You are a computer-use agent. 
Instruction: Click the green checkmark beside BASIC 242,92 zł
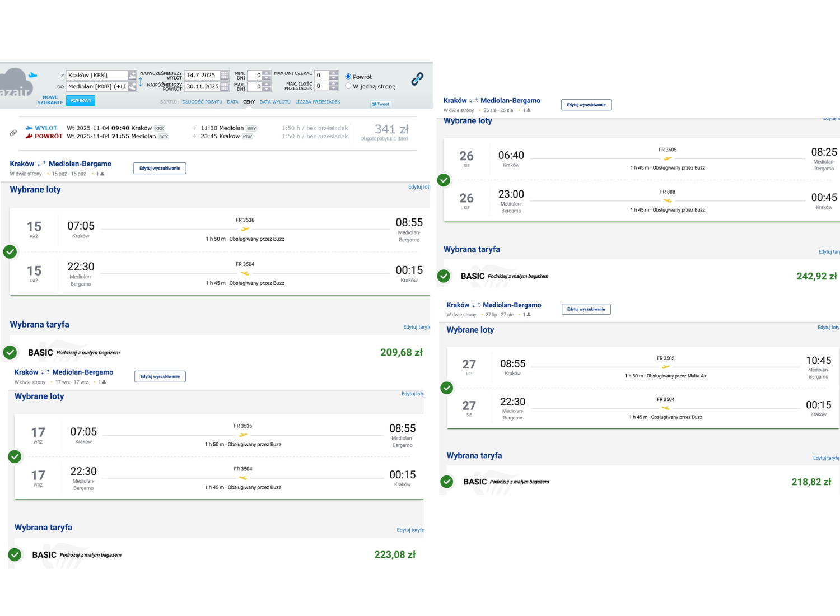coord(444,276)
